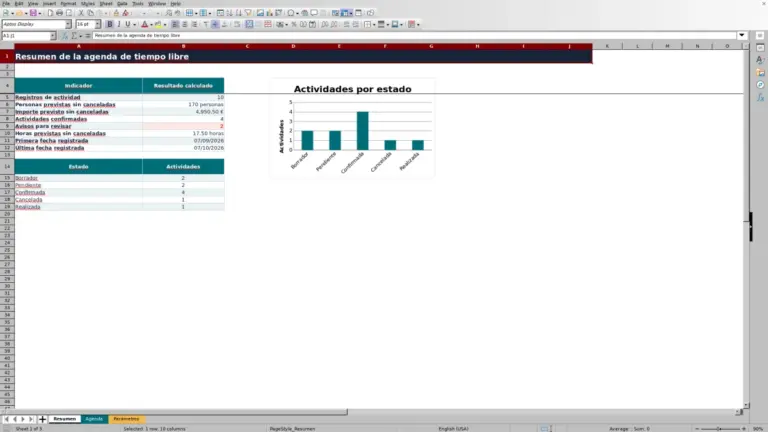Open the underline style dropdown arrow
Image resolution: width=768 pixels, height=432 pixels.
(135, 24)
